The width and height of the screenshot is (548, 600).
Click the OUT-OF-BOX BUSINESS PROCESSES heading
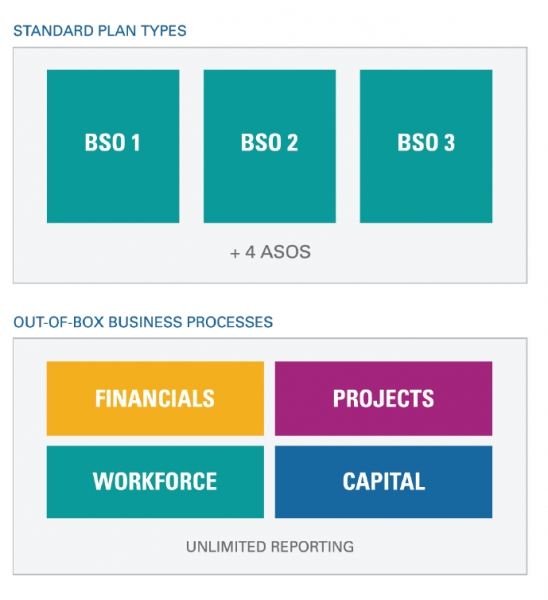click(143, 322)
